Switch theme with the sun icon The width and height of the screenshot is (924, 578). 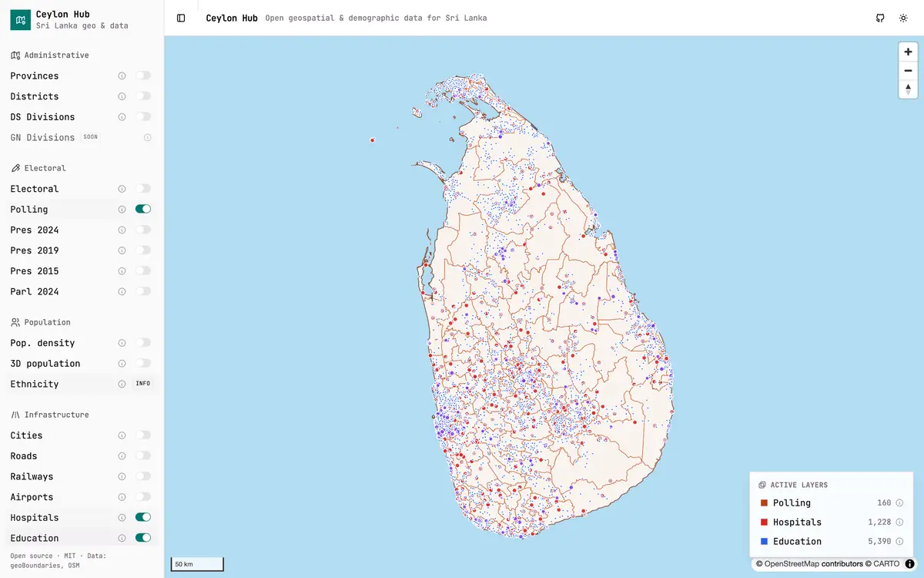coord(903,18)
